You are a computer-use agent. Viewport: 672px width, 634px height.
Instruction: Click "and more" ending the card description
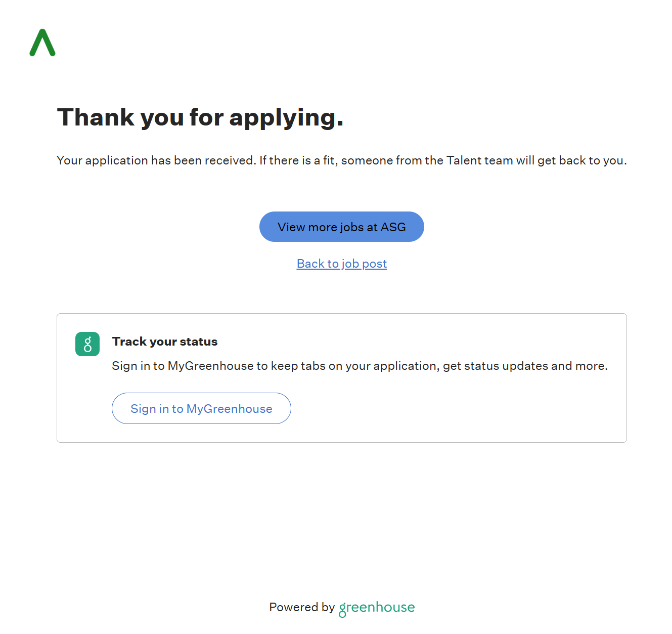pyautogui.click(x=578, y=366)
